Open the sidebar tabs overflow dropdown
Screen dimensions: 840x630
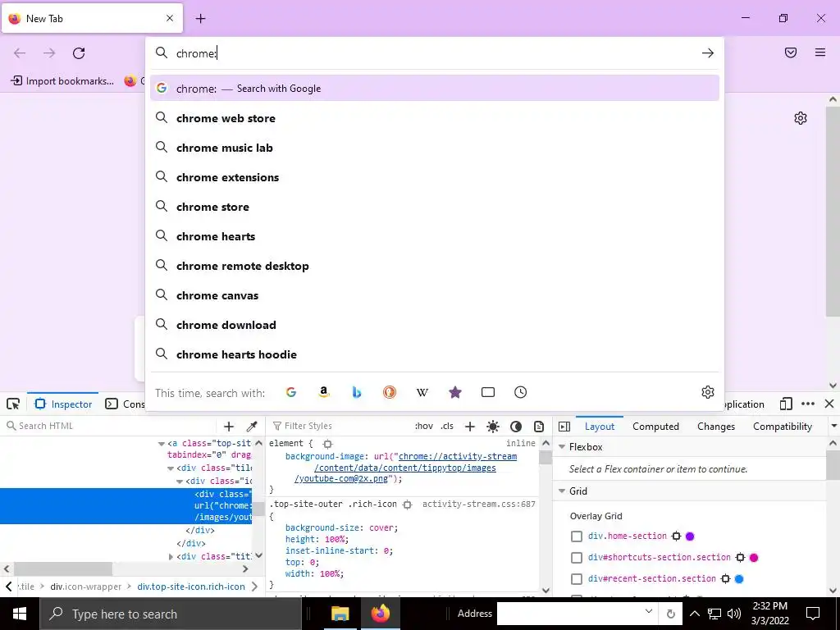pyautogui.click(x=833, y=427)
